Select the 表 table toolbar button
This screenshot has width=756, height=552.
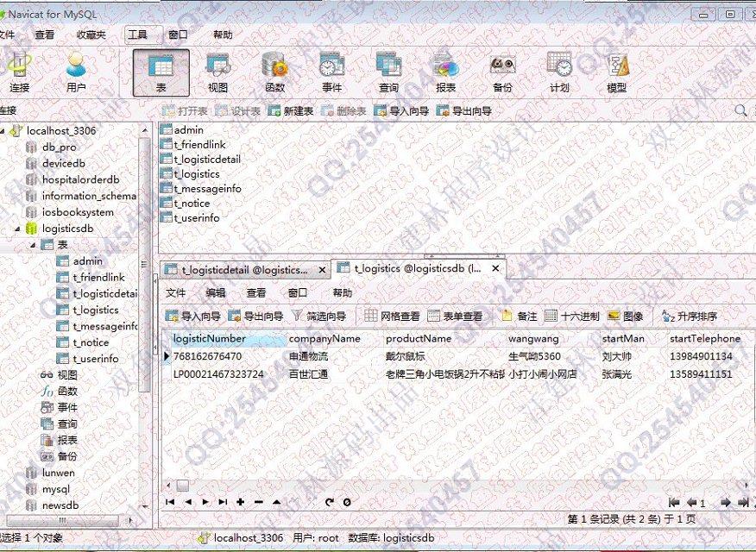(x=161, y=72)
